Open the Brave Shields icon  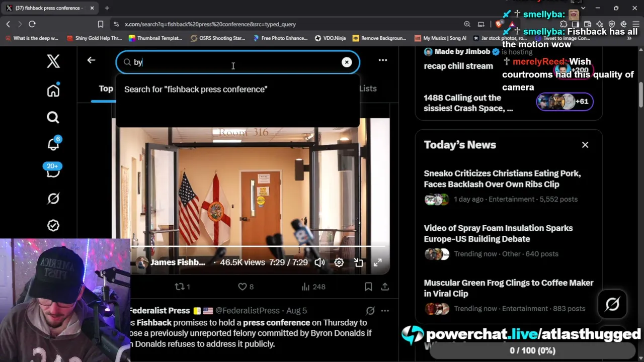click(x=499, y=24)
